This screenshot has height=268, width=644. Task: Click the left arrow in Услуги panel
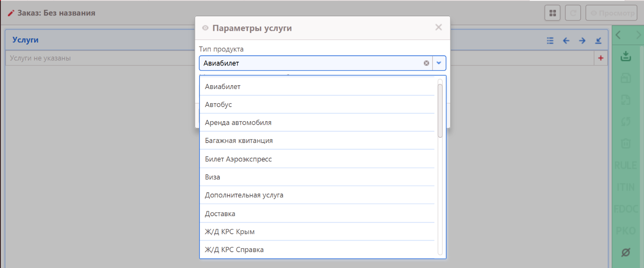[x=566, y=41]
